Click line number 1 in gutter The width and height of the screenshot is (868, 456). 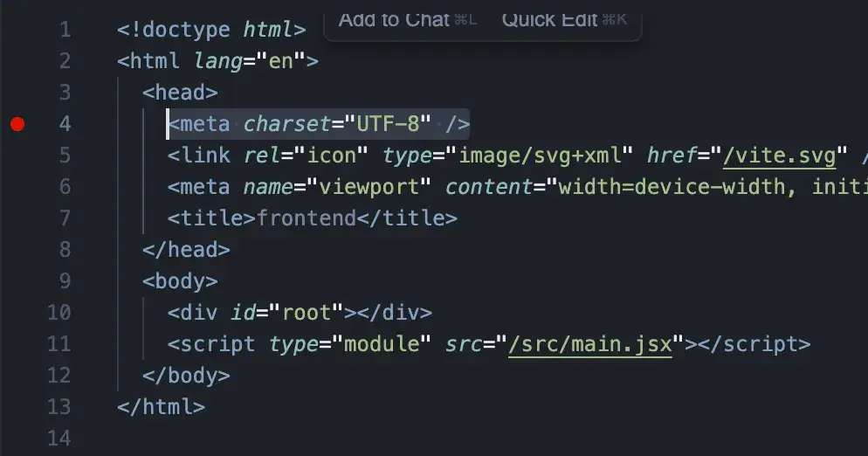click(65, 30)
